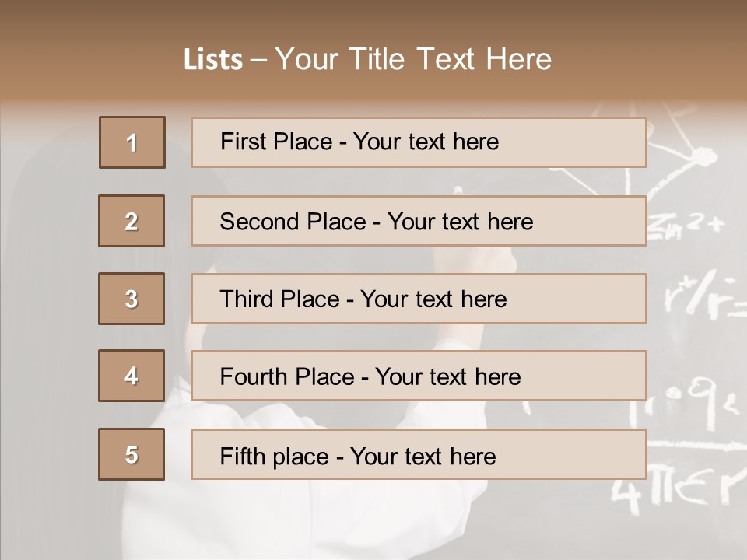This screenshot has width=747, height=560.
Task: Click the Second Place text bar
Action: [419, 221]
